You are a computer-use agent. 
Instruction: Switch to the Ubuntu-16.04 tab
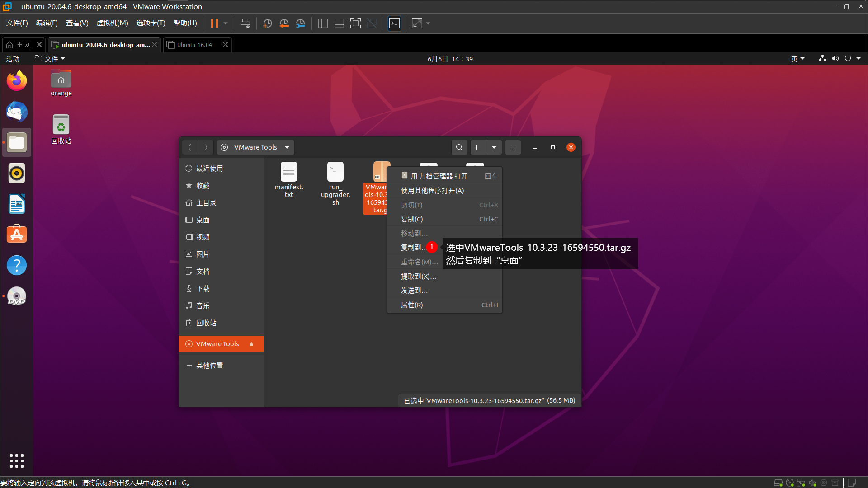194,45
